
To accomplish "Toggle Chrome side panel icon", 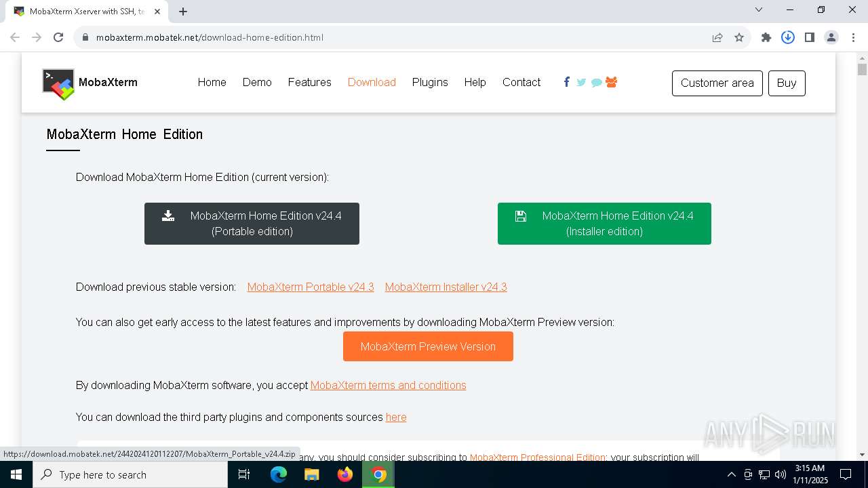I will click(x=810, y=37).
